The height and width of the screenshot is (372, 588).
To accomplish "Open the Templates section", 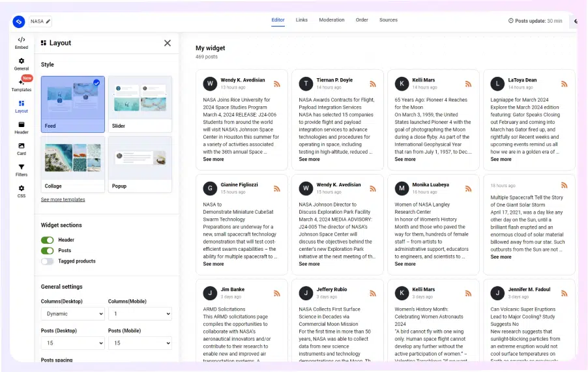I will click(22, 85).
